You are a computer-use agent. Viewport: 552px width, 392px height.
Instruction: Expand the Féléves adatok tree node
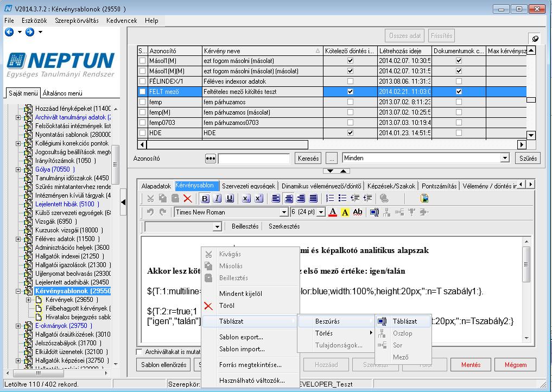[18, 239]
